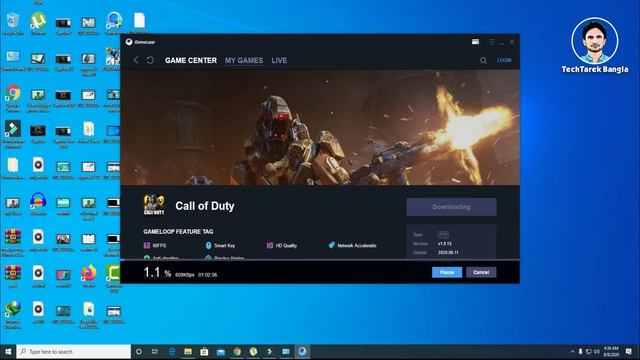640x360 pixels.
Task: Open Microsoft Store from the taskbar
Action: click(x=204, y=351)
